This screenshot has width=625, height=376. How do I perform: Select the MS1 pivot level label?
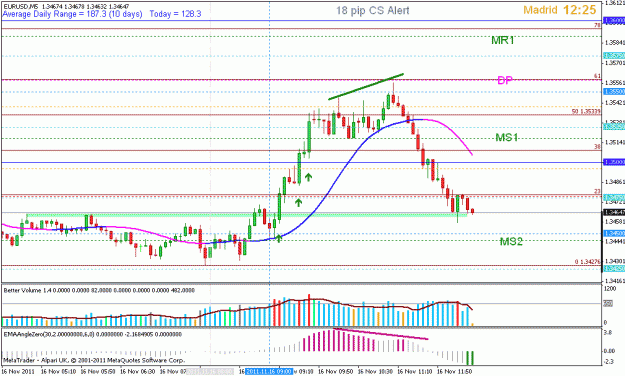(507, 138)
